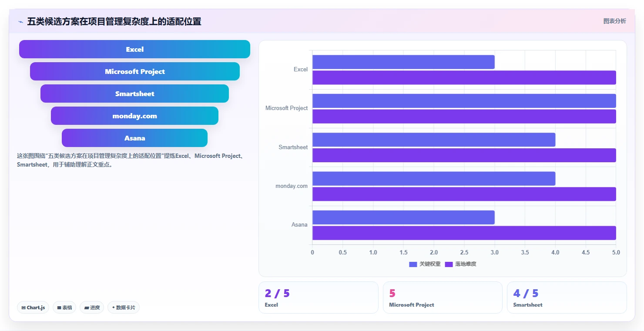Click the 表格 tag
This screenshot has width=644, height=331.
(64, 308)
